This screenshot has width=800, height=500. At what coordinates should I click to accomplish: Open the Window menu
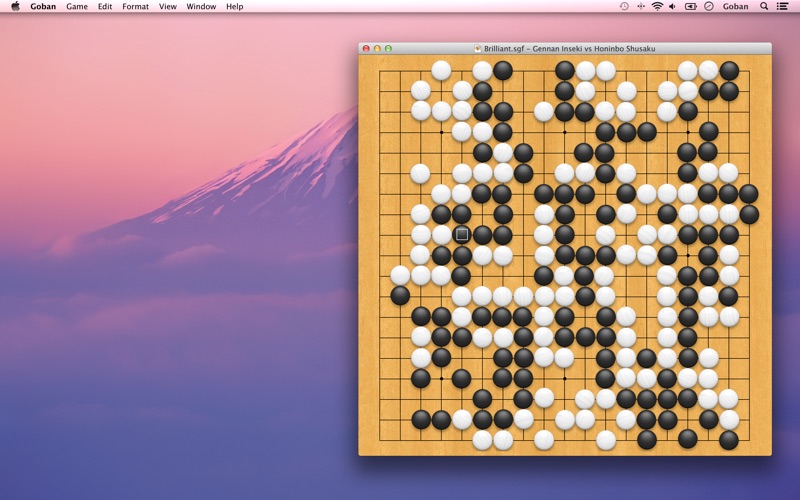click(201, 6)
